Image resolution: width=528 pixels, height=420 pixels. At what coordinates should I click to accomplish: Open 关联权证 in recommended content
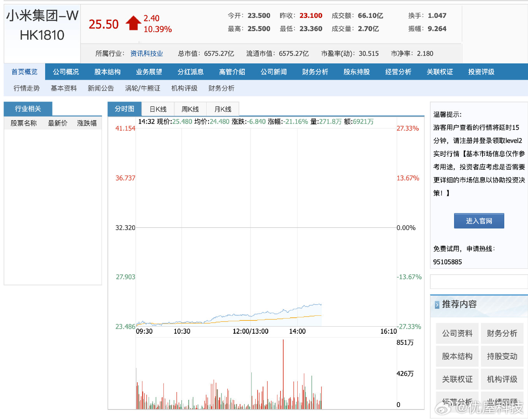pos(457,379)
